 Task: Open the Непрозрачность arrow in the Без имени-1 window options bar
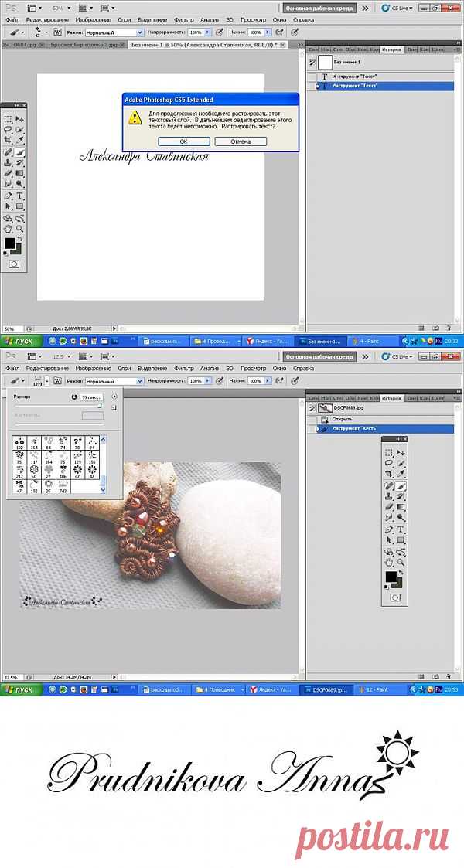tap(207, 32)
